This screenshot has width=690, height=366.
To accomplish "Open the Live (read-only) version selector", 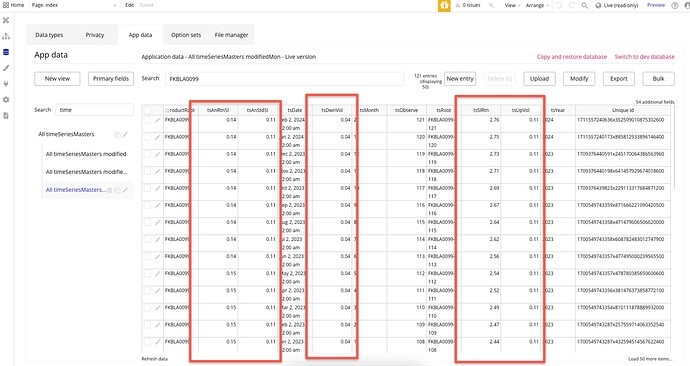I will 617,5.
